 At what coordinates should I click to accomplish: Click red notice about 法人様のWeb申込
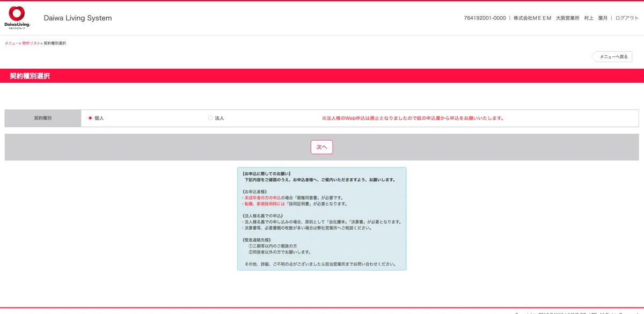(x=412, y=118)
